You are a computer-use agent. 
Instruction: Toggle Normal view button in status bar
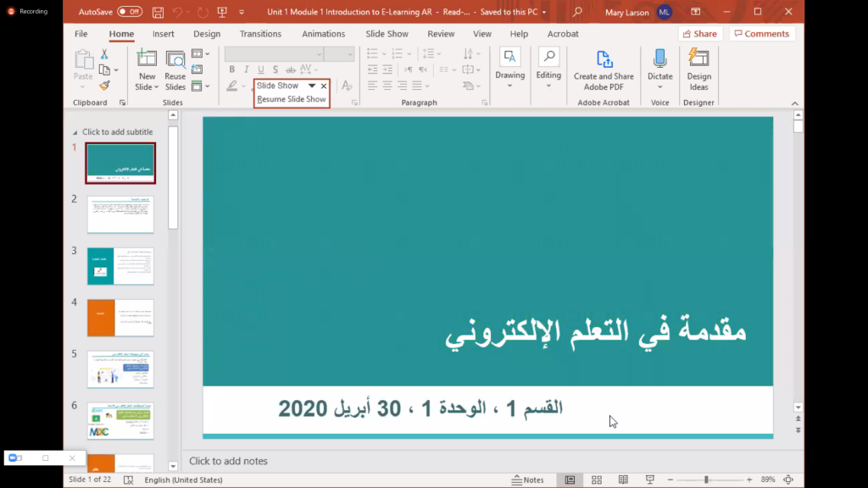[570, 480]
